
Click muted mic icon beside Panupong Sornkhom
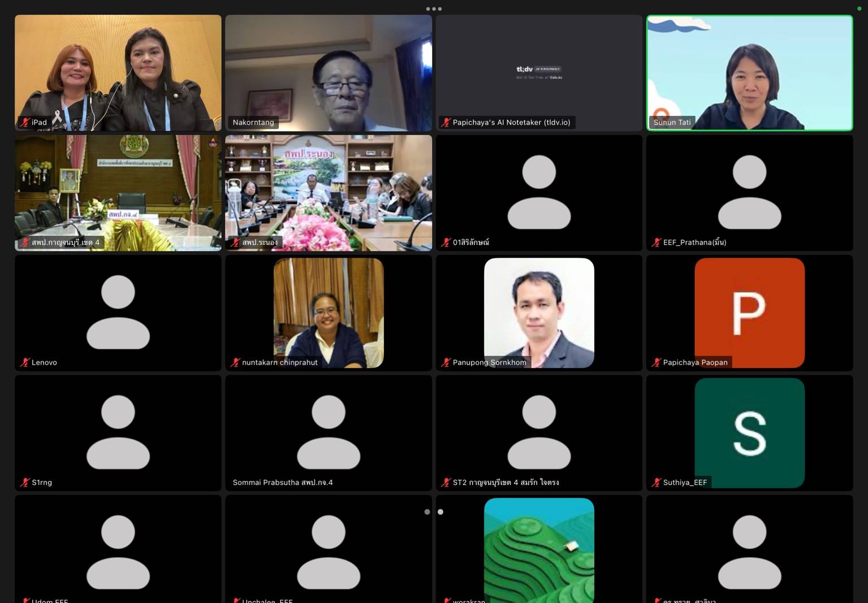[446, 362]
